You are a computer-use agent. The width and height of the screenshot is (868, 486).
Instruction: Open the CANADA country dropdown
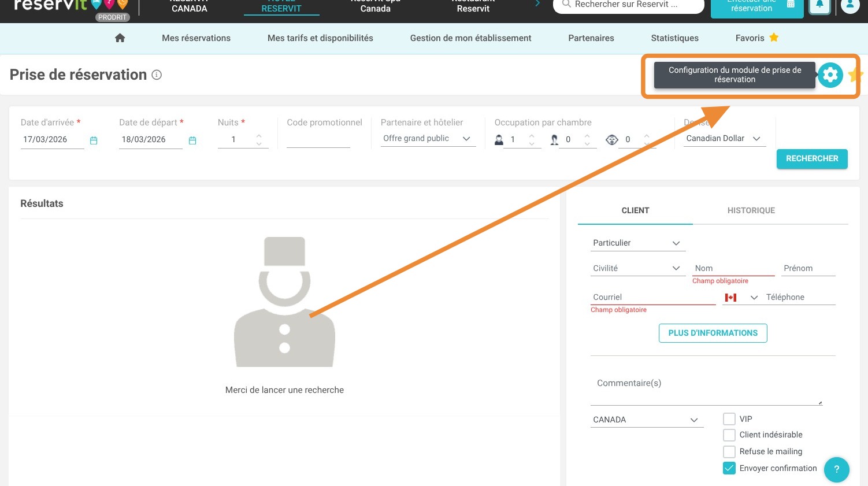tap(647, 420)
